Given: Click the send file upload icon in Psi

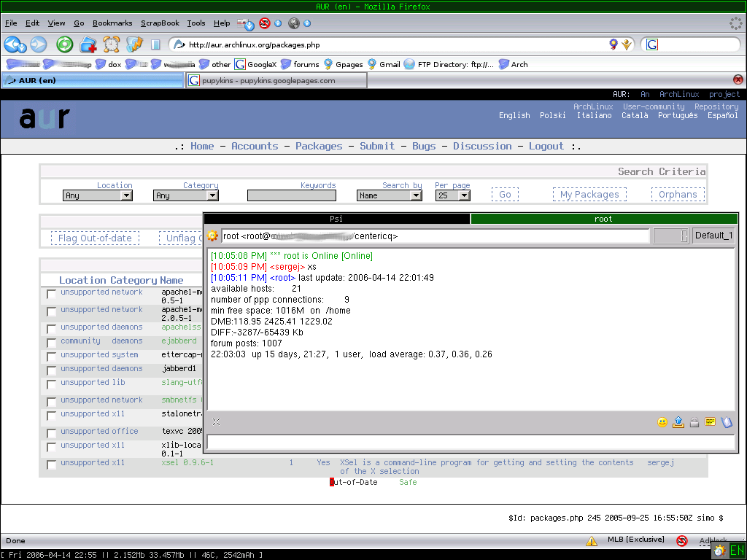Looking at the screenshot, I should point(678,421).
